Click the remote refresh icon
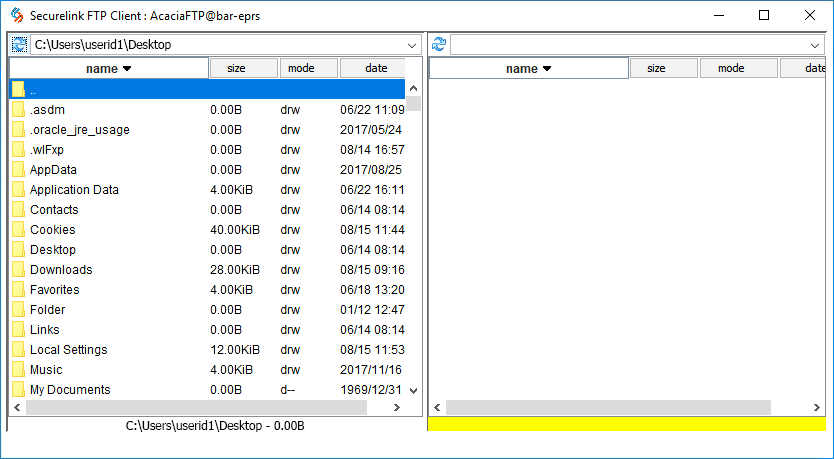Screen dimensions: 834x459 point(438,45)
